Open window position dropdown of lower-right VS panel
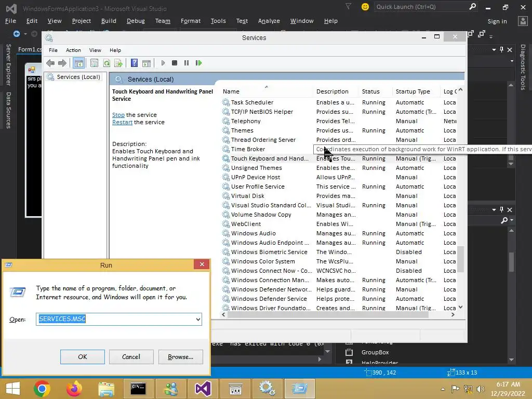Screen dimensions: 532x399 (x=494, y=210)
